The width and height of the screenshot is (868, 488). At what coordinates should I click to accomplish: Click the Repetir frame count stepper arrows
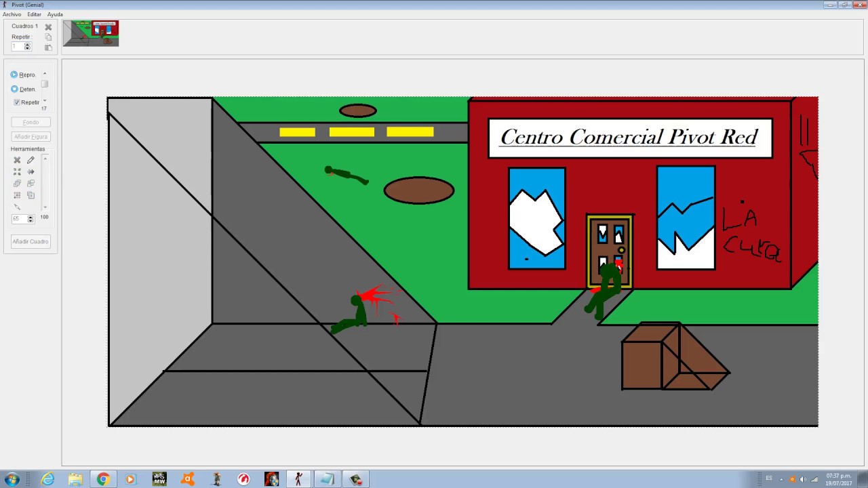[28, 47]
